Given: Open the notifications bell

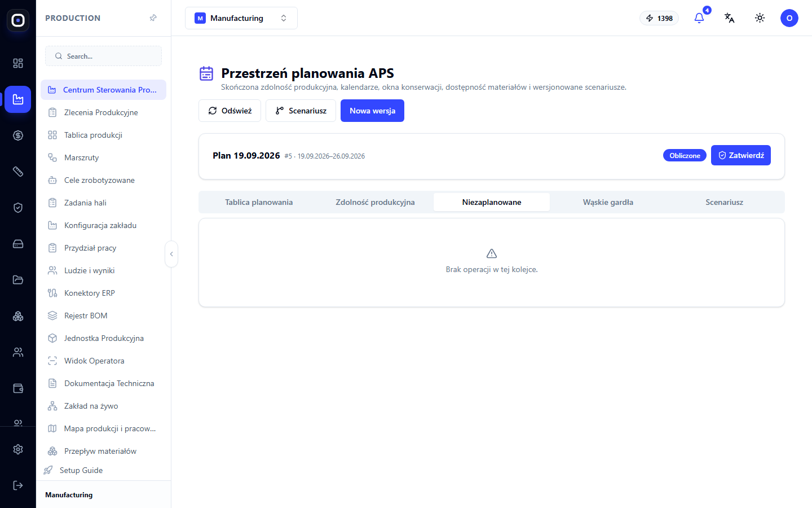Looking at the screenshot, I should pyautogui.click(x=699, y=18).
